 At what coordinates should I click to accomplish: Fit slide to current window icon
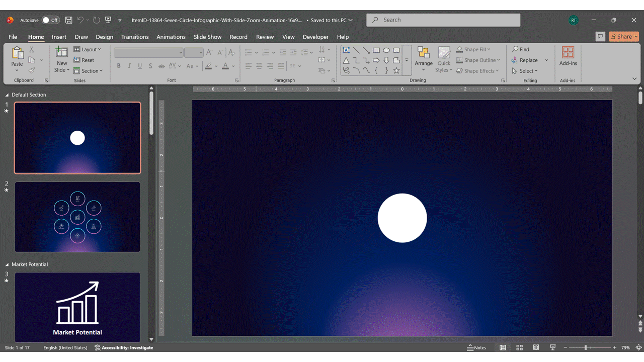tap(638, 347)
